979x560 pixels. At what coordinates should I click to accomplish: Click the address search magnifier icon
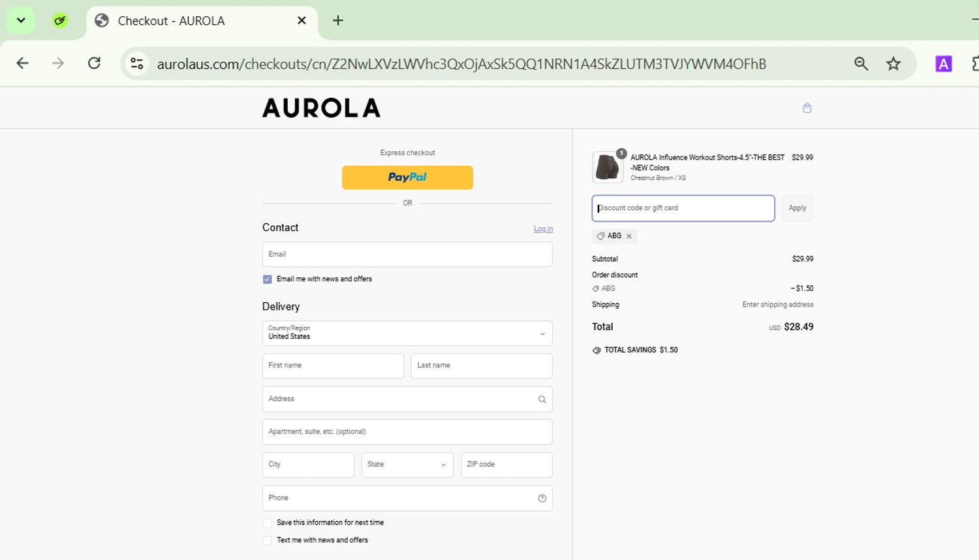pos(542,399)
